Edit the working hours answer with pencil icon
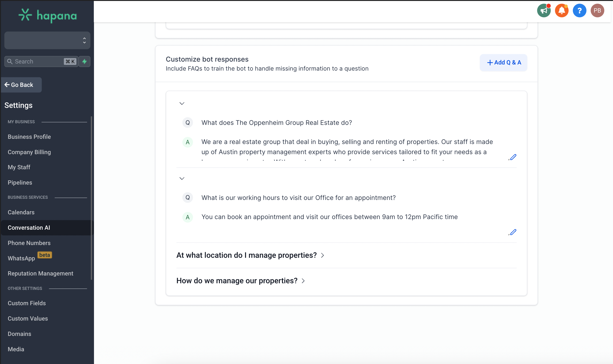This screenshot has height=364, width=613. [x=512, y=232]
